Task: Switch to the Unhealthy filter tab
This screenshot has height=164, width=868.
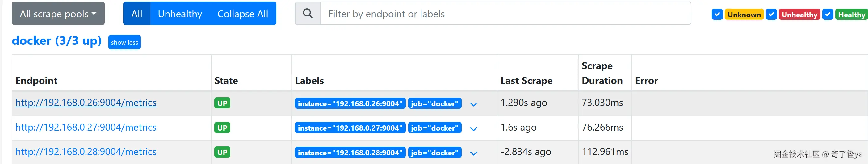Action: point(180,14)
